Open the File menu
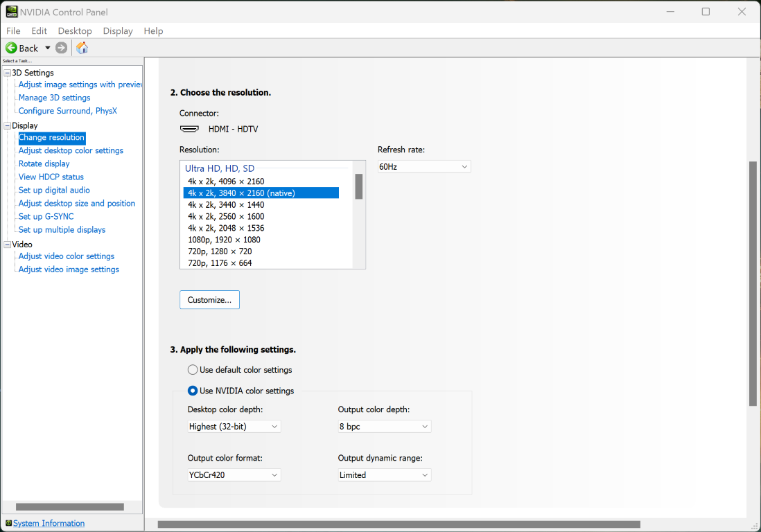761x532 pixels. click(x=13, y=31)
